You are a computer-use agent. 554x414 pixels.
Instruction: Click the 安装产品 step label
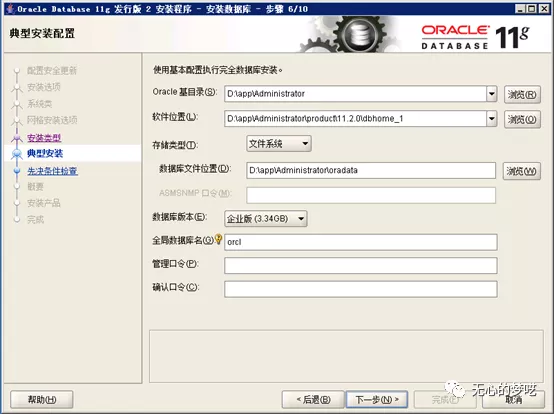click(44, 203)
